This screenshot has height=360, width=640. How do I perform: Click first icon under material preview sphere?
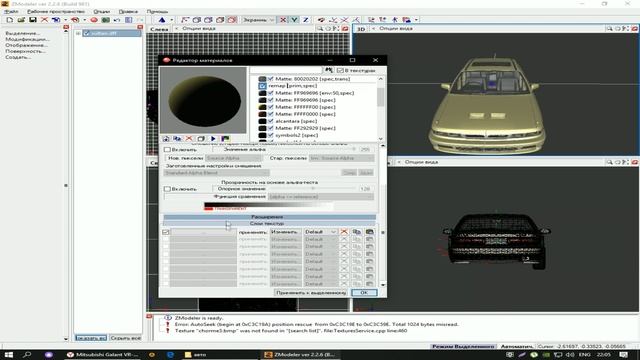click(x=166, y=139)
